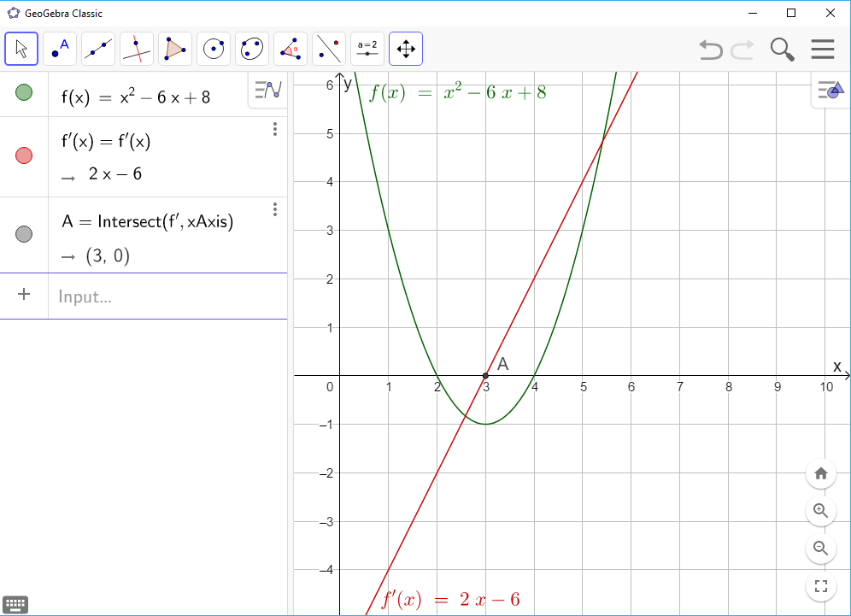Click the label A beside the point
This screenshot has width=851, height=616.
point(502,364)
